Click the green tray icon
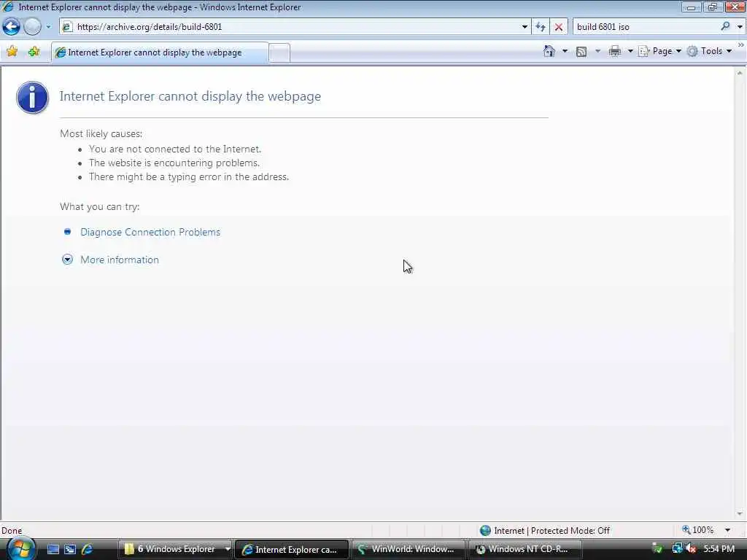The image size is (747, 560). click(657, 549)
